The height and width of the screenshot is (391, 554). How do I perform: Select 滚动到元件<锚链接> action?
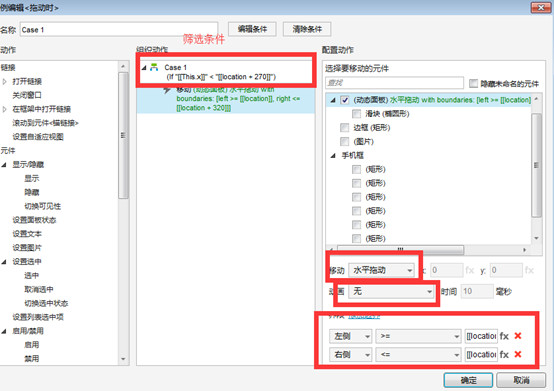pos(46,123)
